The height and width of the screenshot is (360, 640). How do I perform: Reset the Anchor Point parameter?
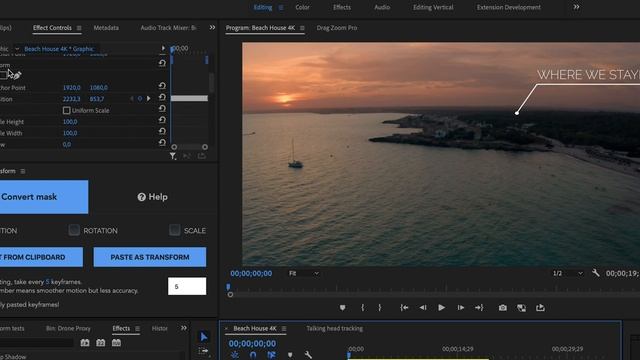(162, 86)
